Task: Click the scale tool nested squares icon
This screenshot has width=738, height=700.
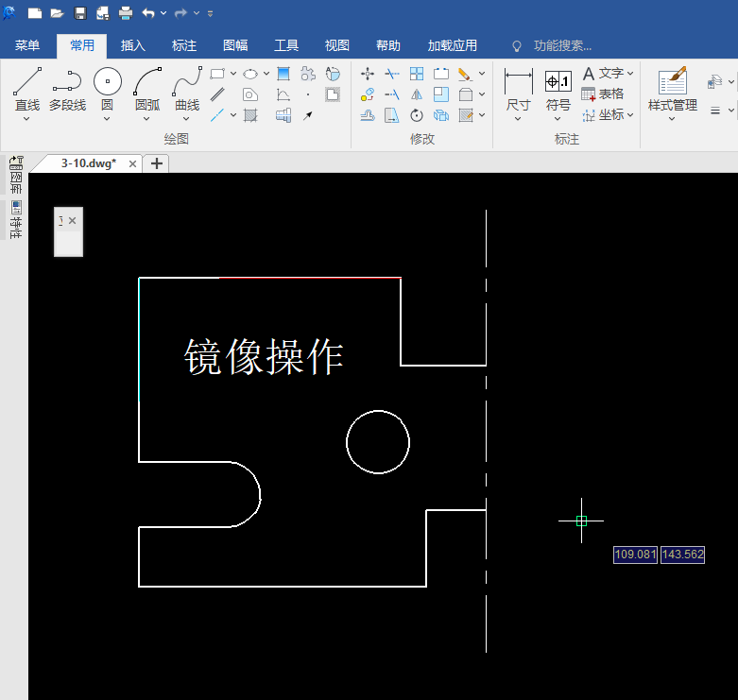Action: pos(441,94)
